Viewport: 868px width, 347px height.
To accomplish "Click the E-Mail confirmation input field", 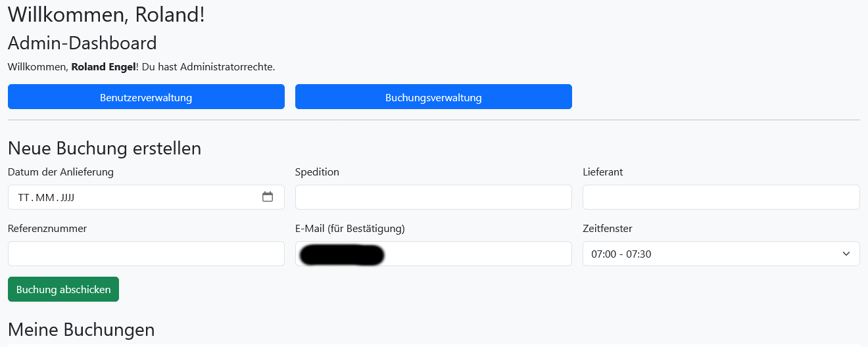I will [x=433, y=254].
